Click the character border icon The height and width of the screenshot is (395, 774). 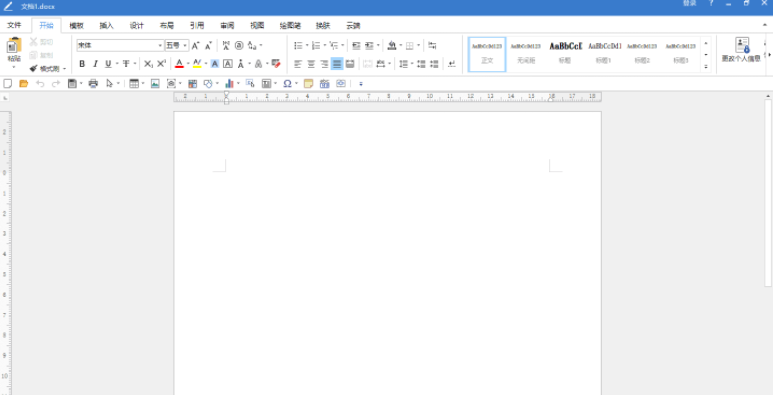[x=228, y=64]
